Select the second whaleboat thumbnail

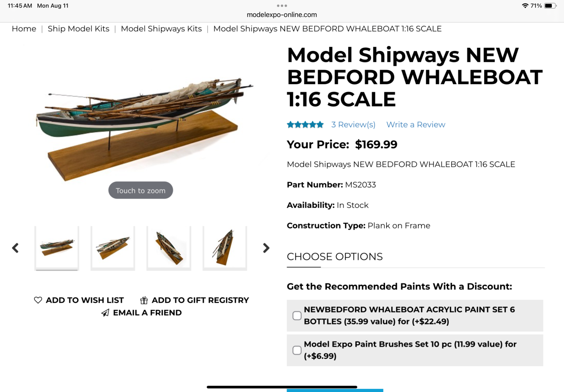113,248
